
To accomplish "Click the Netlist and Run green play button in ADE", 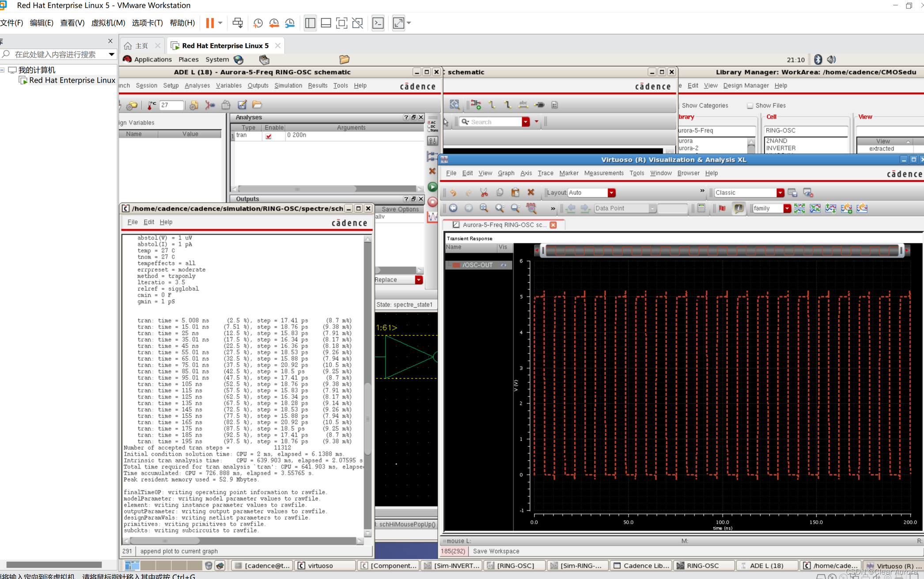I will [x=432, y=187].
